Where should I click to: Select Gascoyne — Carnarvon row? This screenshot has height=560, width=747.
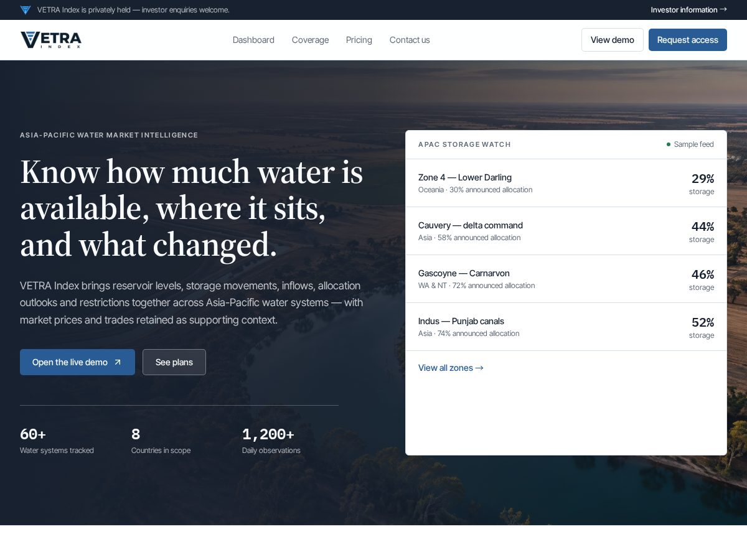coord(566,279)
